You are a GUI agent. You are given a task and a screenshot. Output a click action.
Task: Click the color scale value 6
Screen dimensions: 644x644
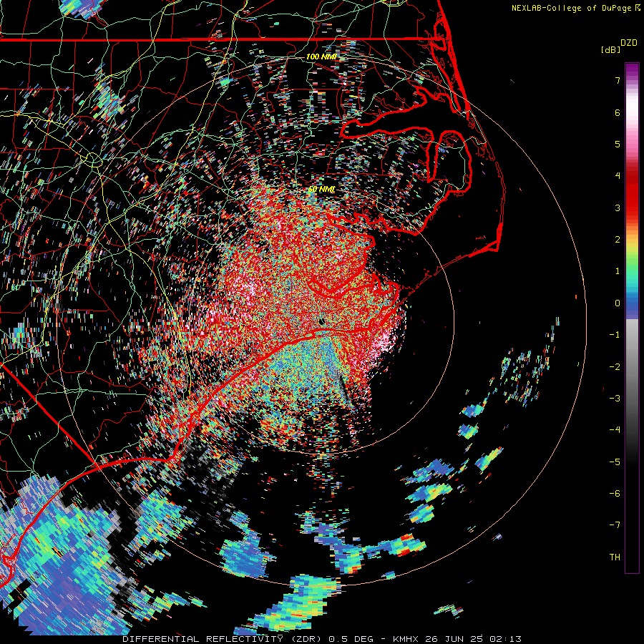(x=618, y=112)
